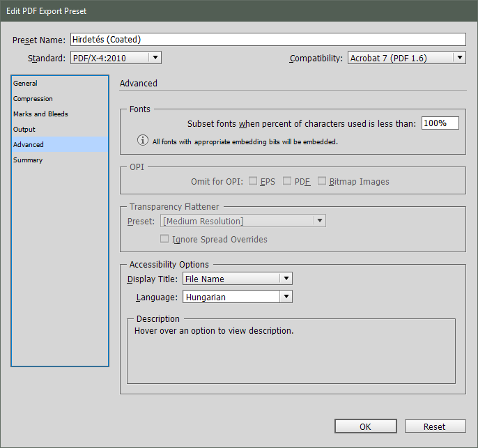Select the Advanced section in list

(x=29, y=145)
